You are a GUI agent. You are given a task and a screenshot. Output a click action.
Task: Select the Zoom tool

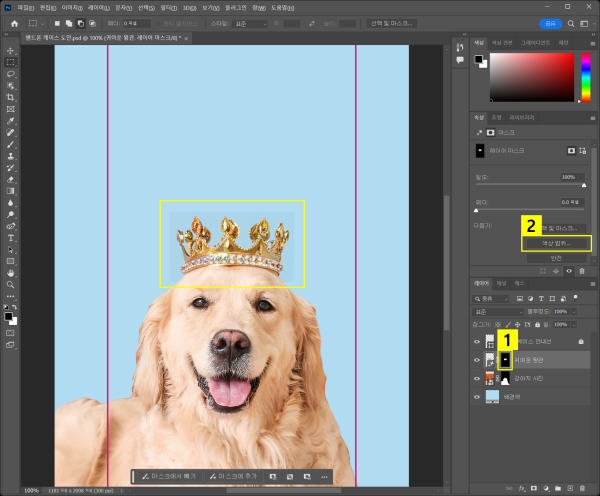pos(10,284)
